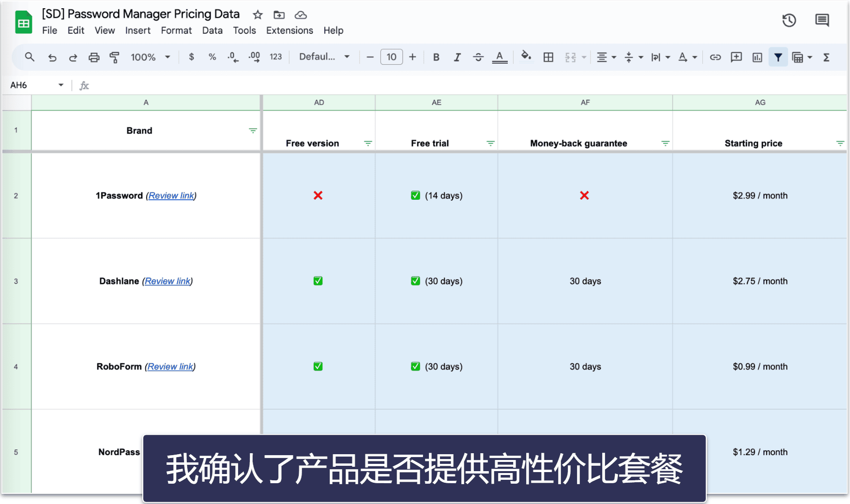Move document using the folder icon
This screenshot has height=504, width=850.
(279, 15)
